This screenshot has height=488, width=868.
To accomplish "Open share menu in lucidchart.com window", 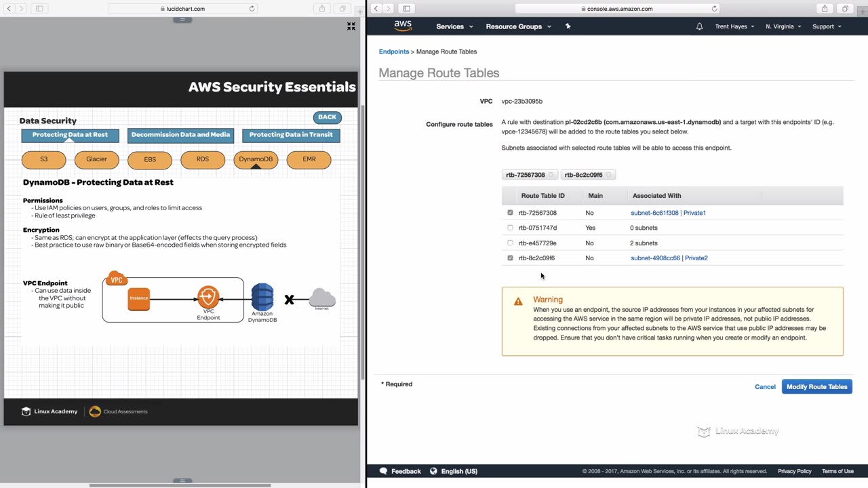I will click(321, 9).
